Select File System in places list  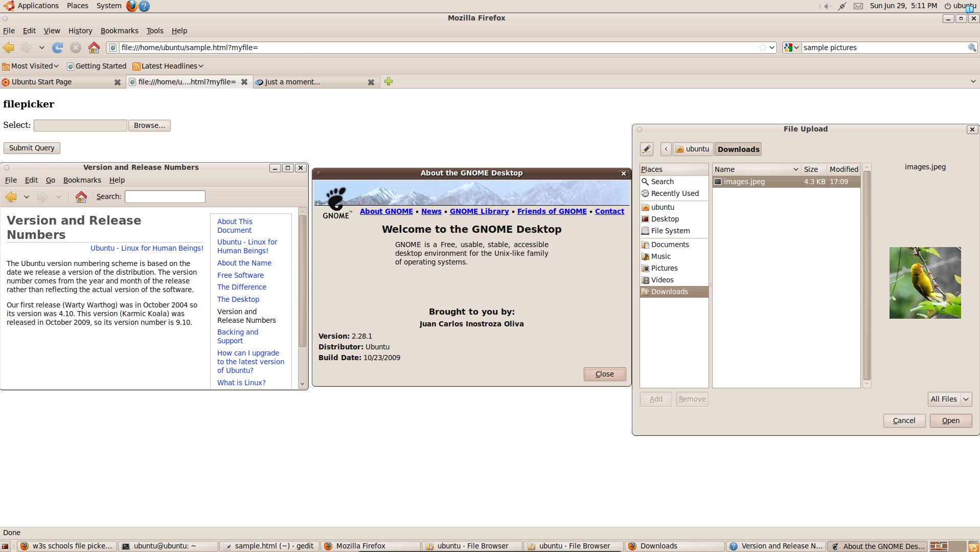point(674,231)
